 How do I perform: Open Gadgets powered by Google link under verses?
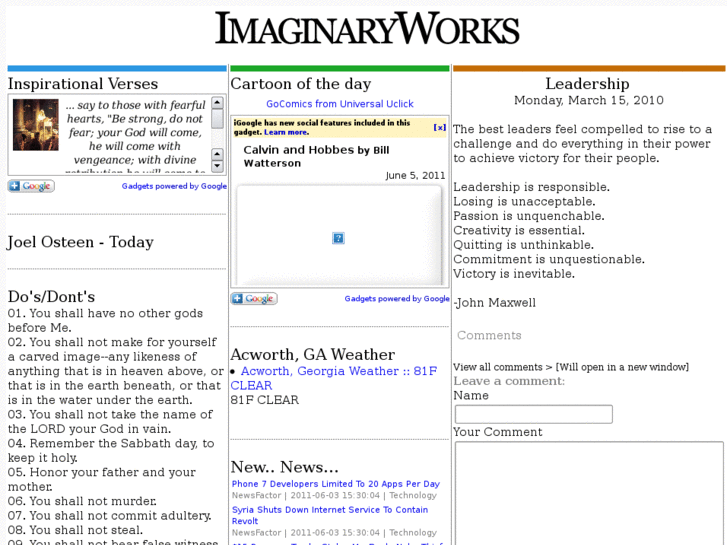click(174, 186)
